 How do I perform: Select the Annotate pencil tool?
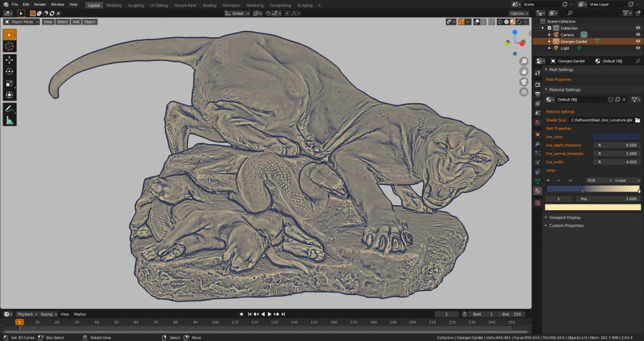[x=9, y=108]
